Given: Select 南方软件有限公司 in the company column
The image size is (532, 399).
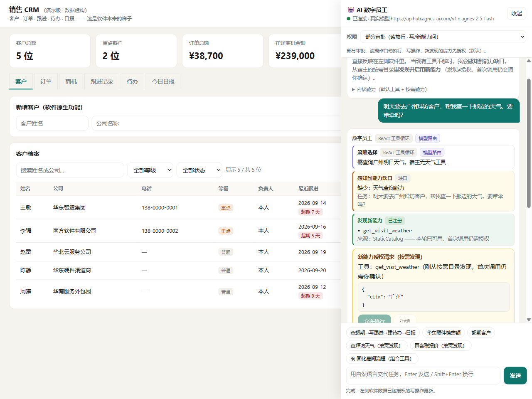Looking at the screenshot, I should (x=75, y=231).
